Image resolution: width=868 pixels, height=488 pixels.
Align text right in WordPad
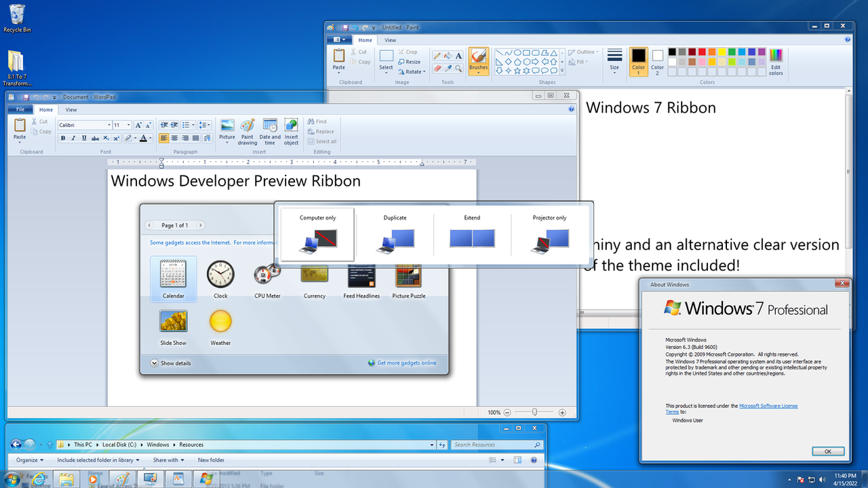pos(185,138)
